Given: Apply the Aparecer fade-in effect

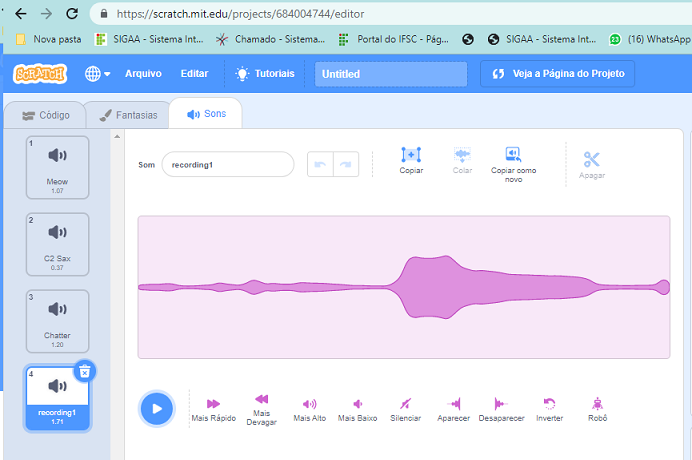Looking at the screenshot, I should point(453,403).
